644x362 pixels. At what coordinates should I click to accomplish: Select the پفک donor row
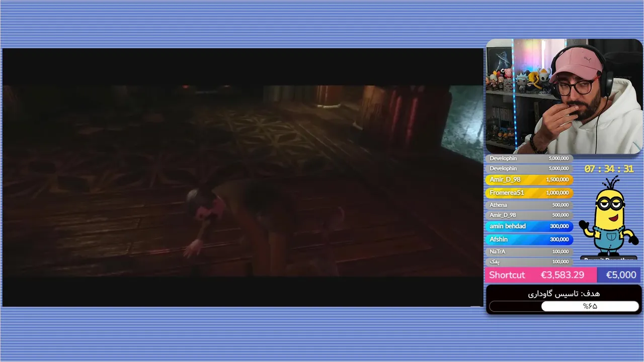point(529,261)
